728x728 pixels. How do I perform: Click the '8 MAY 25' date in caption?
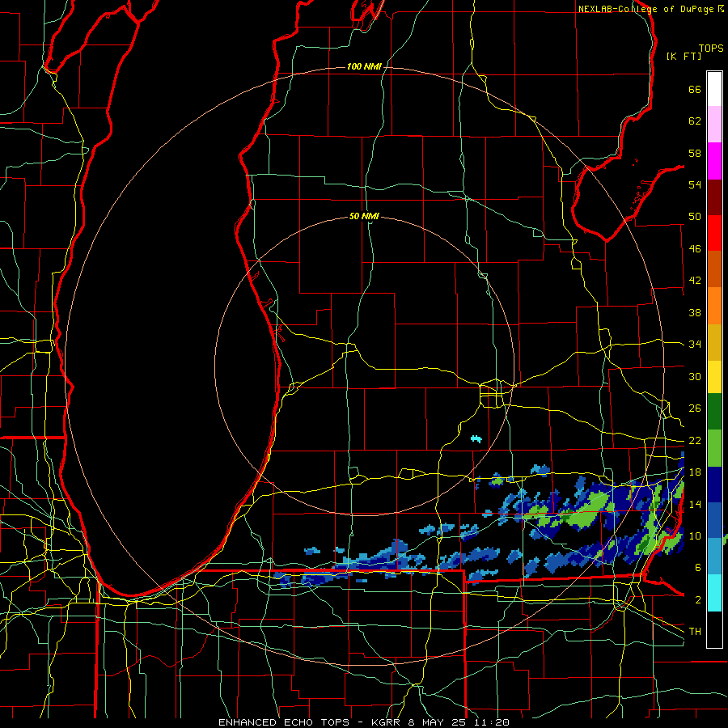437,722
